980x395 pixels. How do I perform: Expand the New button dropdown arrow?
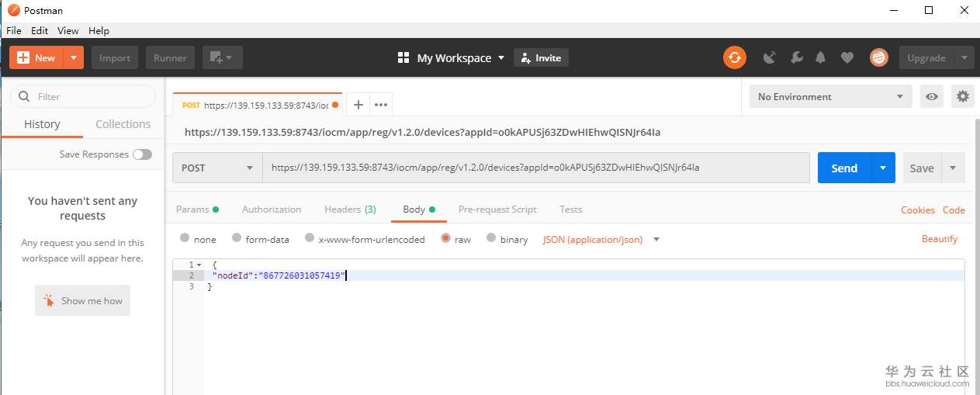tap(74, 57)
